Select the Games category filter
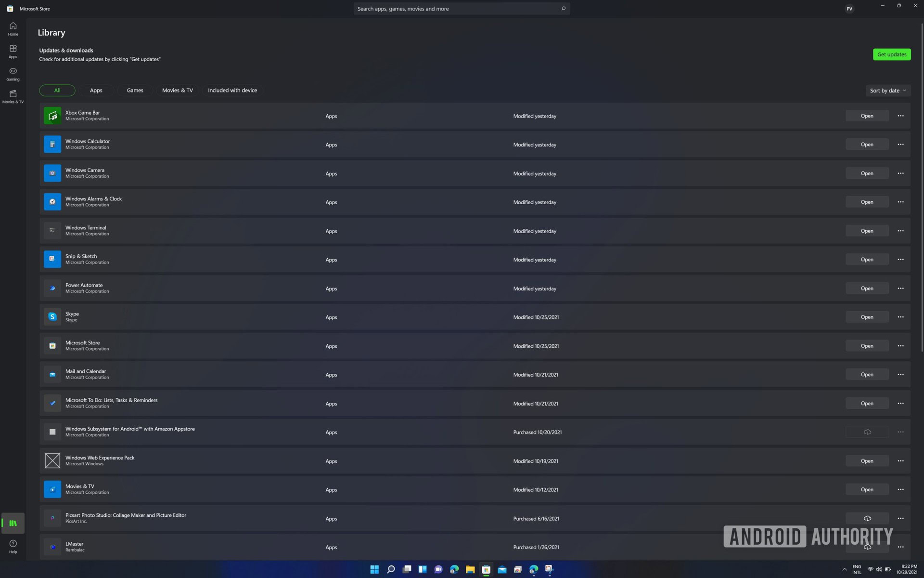 134,91
